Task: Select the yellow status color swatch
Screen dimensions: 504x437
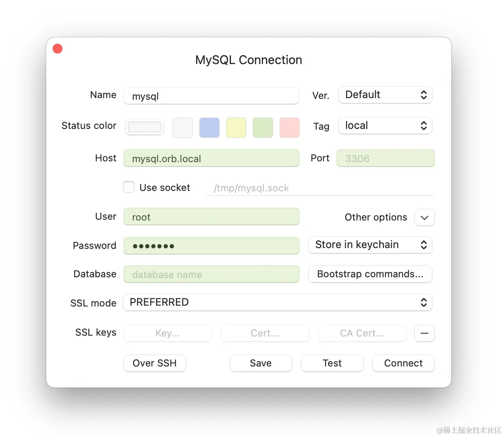Action: coord(236,127)
